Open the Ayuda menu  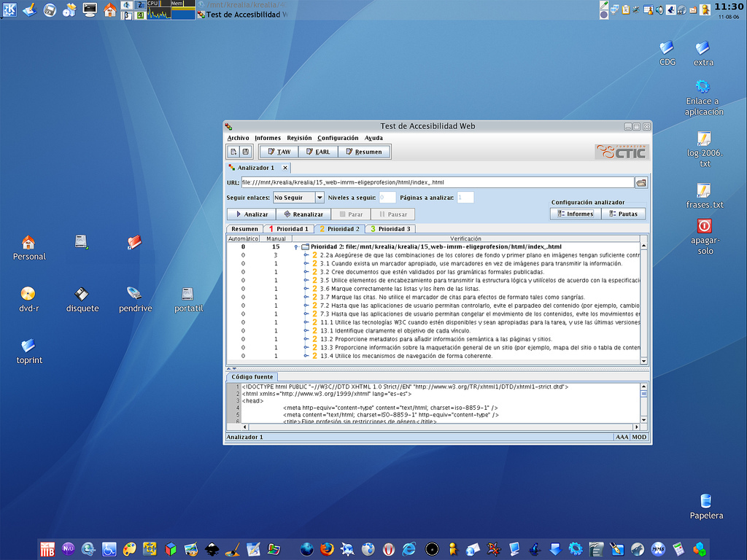tap(373, 138)
